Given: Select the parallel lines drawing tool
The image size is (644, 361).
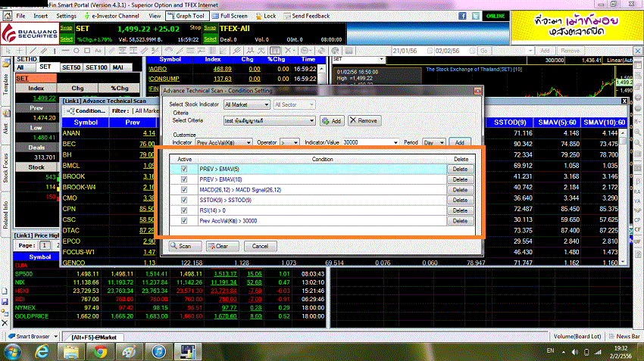Looking at the screenshot, I should pyautogui.click(x=43, y=51).
